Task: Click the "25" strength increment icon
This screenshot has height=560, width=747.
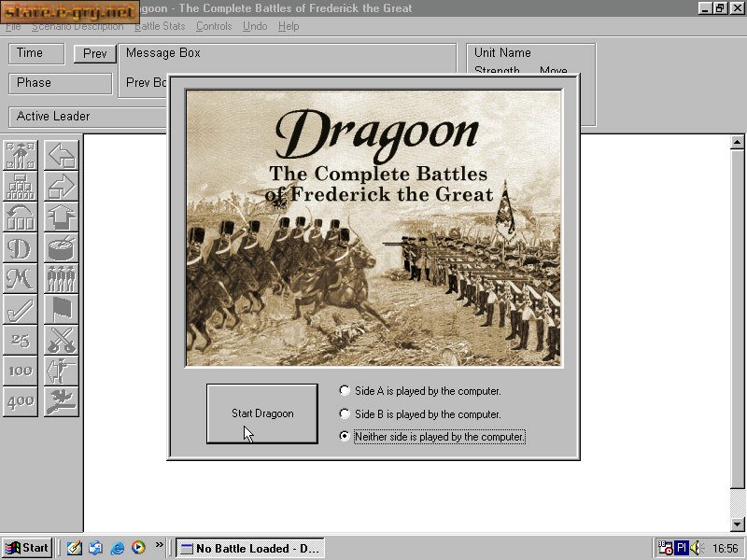Action: (20, 340)
